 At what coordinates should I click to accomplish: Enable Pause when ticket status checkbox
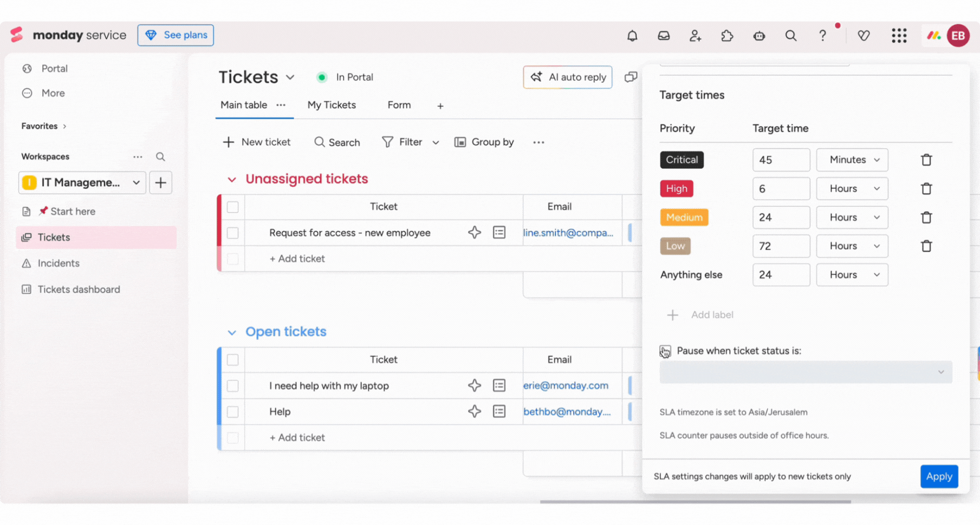coord(665,351)
